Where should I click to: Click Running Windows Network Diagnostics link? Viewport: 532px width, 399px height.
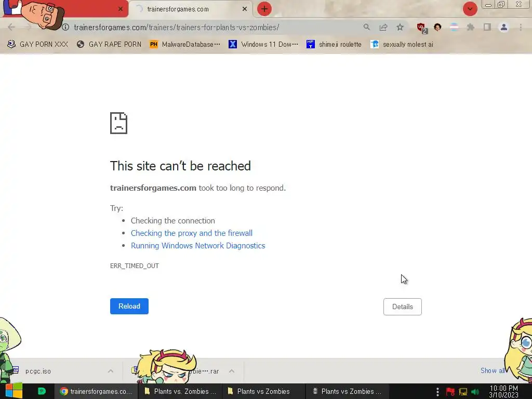click(198, 246)
